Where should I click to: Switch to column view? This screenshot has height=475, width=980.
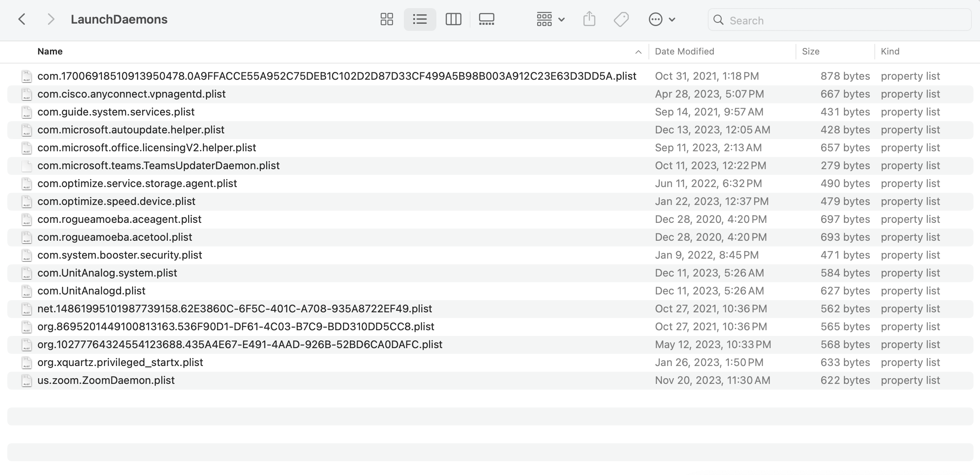click(x=453, y=19)
